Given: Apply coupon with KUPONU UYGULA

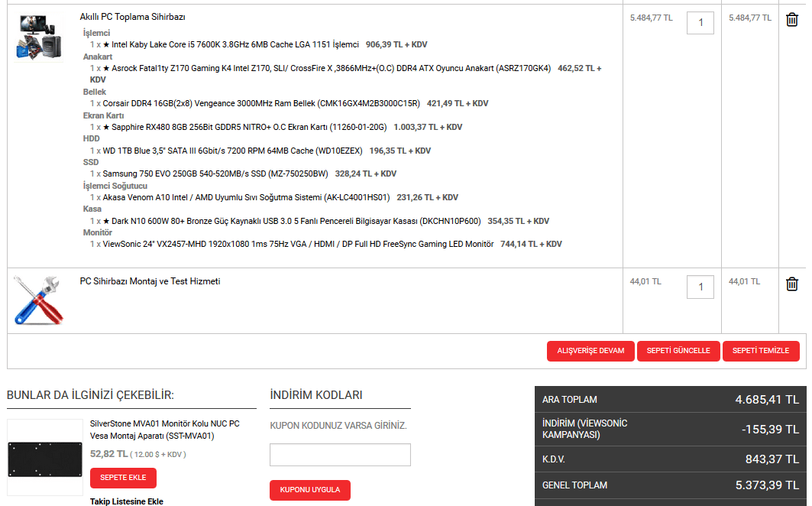Looking at the screenshot, I should 310,490.
